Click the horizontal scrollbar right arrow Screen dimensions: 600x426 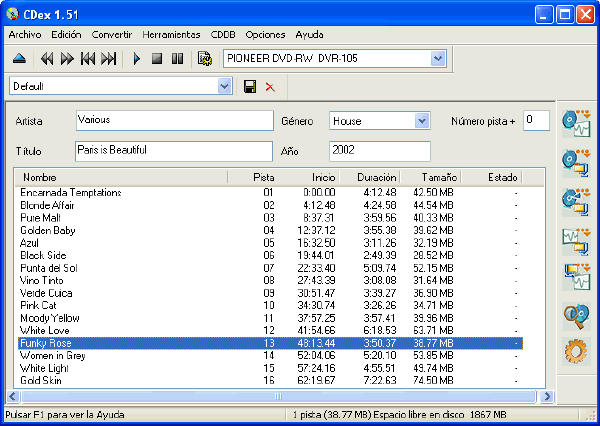click(547, 396)
